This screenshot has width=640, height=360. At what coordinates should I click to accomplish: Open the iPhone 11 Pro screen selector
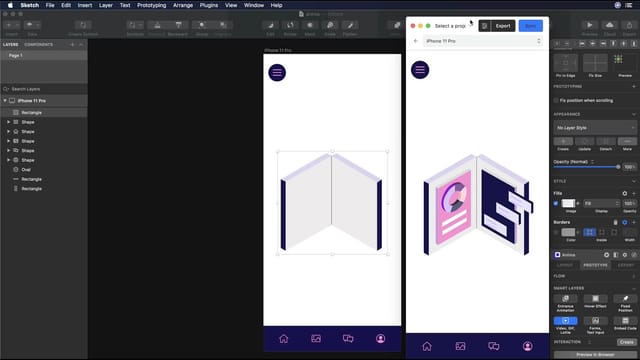point(483,41)
